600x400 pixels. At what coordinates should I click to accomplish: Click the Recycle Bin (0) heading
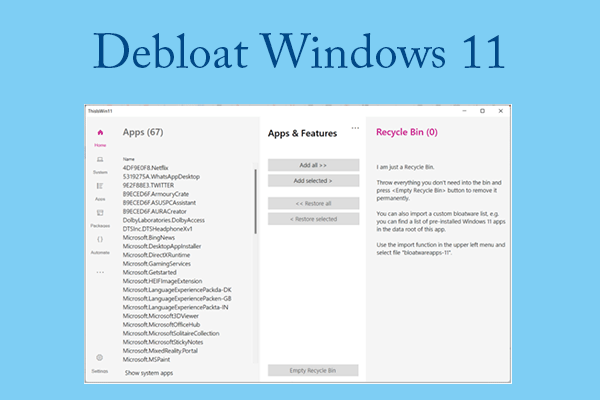407,132
